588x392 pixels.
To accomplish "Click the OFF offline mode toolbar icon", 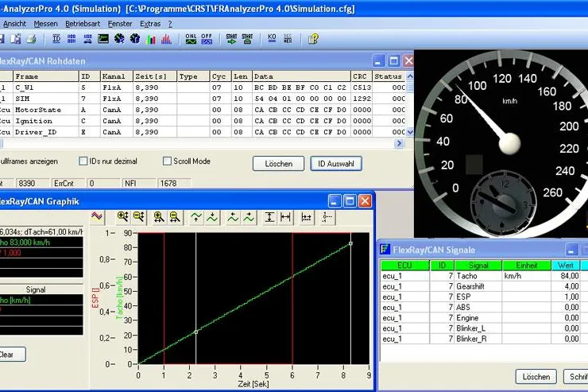I will pyautogui.click(x=207, y=39).
